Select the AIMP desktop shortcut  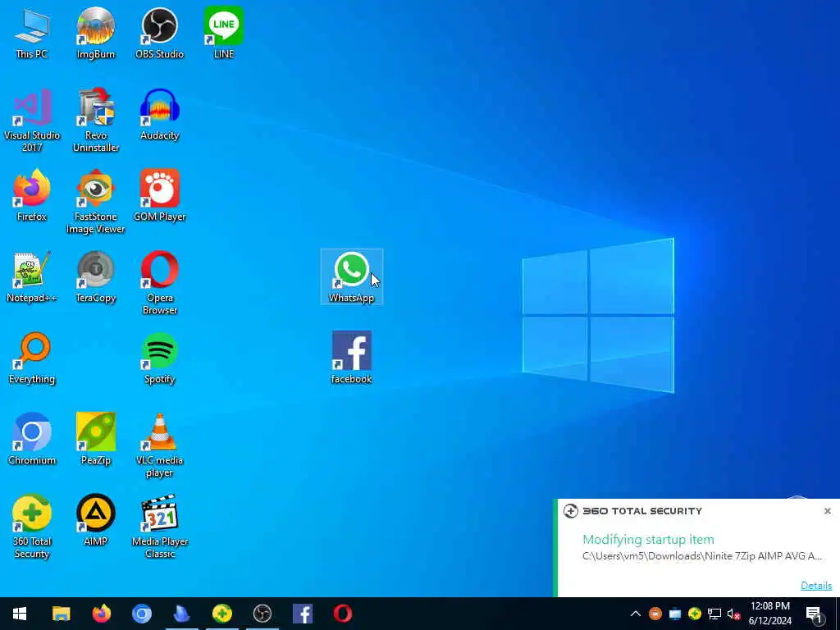95,521
